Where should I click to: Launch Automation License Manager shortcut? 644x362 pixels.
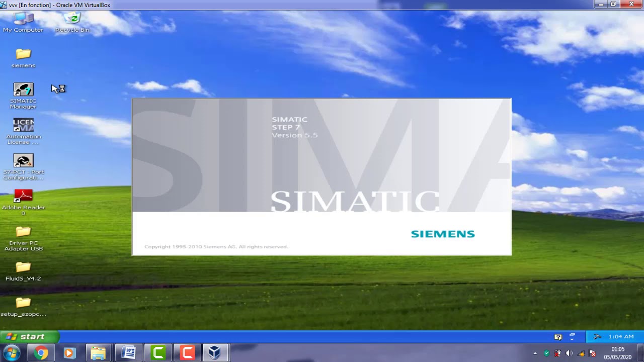pos(23,131)
